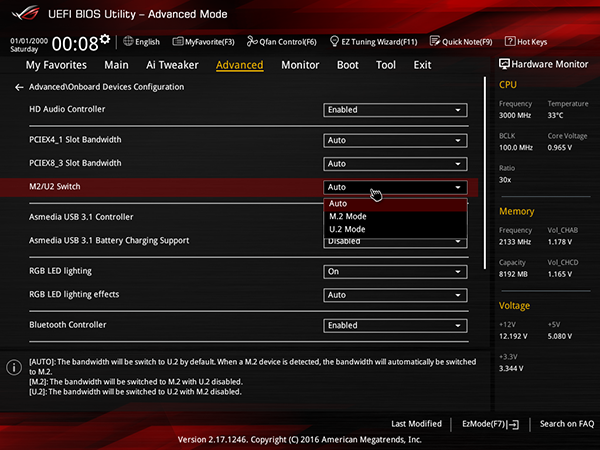The width and height of the screenshot is (600, 450).
Task: Select the PCIEX4_1 Slot Bandwidth label
Action: (x=75, y=140)
